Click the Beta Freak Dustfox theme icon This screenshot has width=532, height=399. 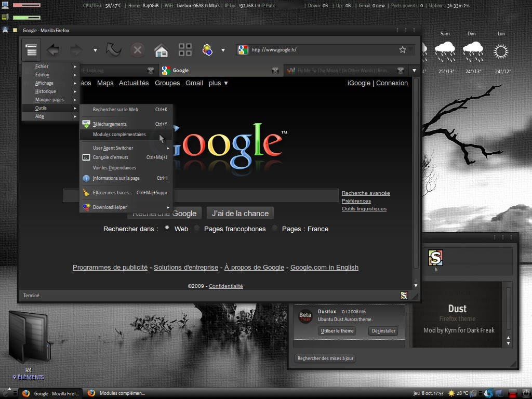tap(305, 316)
